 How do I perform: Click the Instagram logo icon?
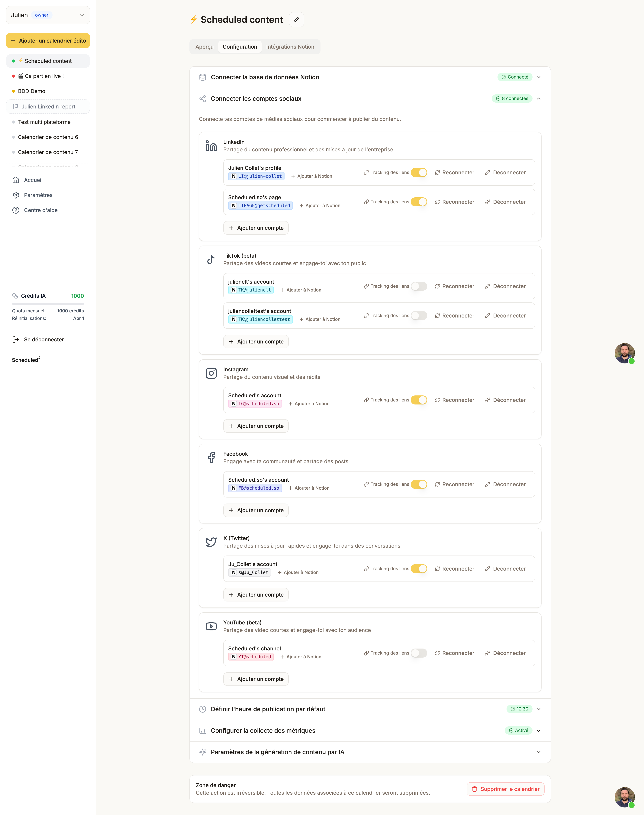(x=211, y=373)
